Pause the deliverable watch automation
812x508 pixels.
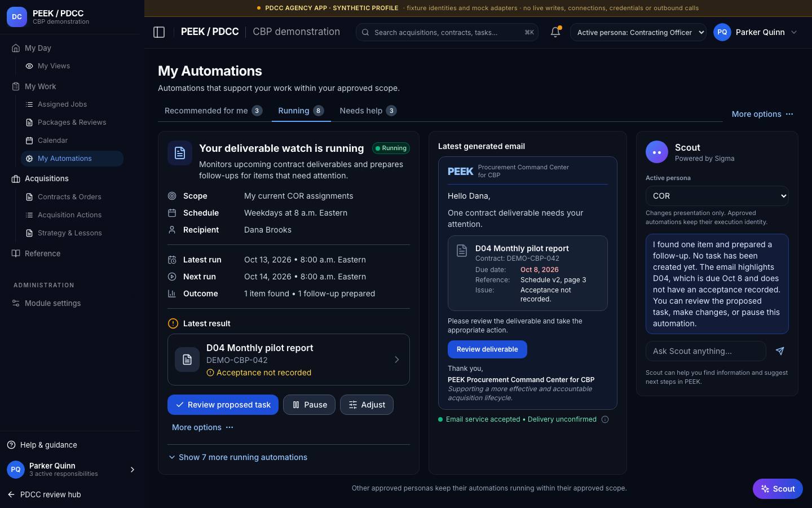(309, 405)
